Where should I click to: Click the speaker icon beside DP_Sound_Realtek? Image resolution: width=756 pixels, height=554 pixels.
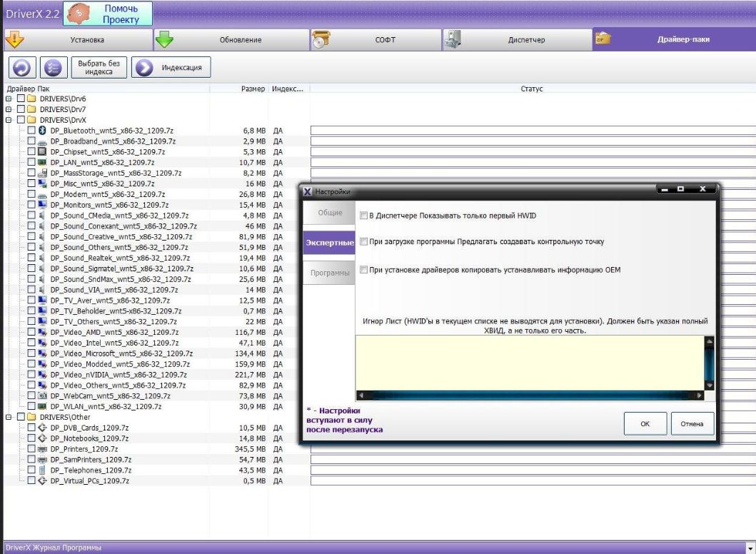[42, 258]
